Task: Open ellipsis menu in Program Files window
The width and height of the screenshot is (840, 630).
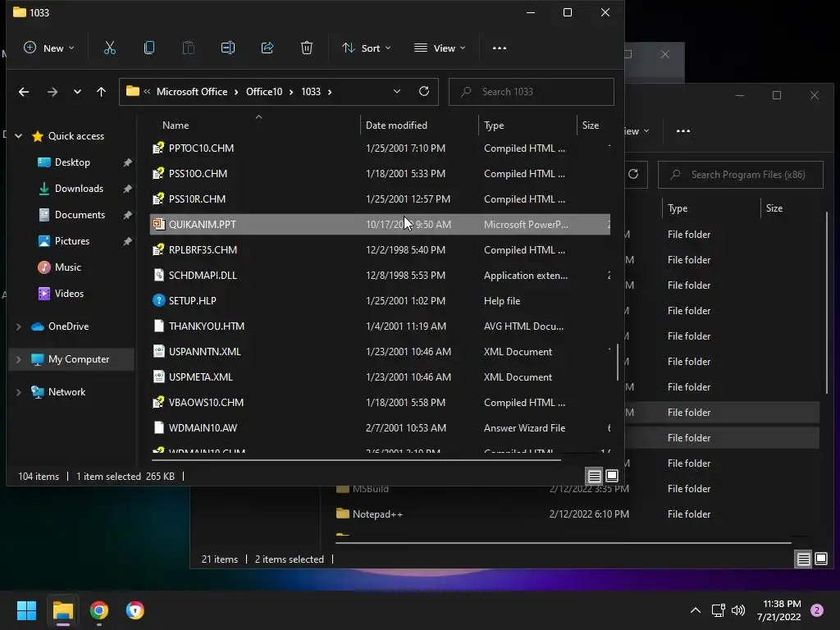Action: click(683, 130)
